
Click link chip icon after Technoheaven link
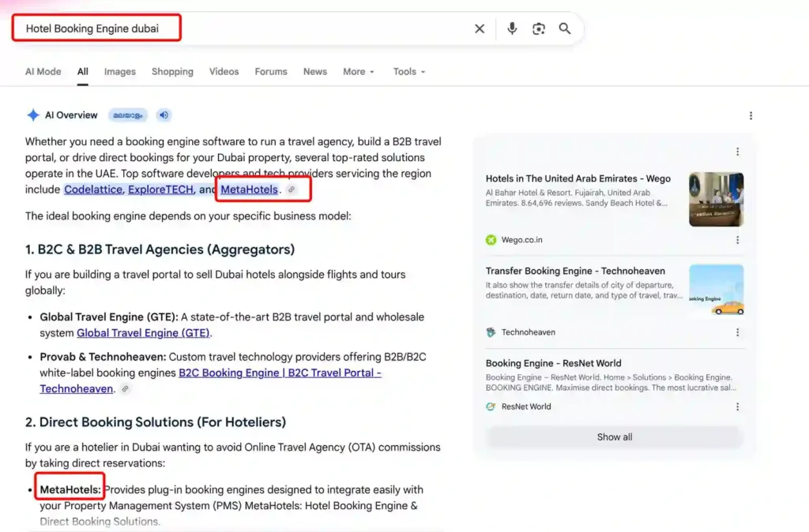(x=125, y=388)
